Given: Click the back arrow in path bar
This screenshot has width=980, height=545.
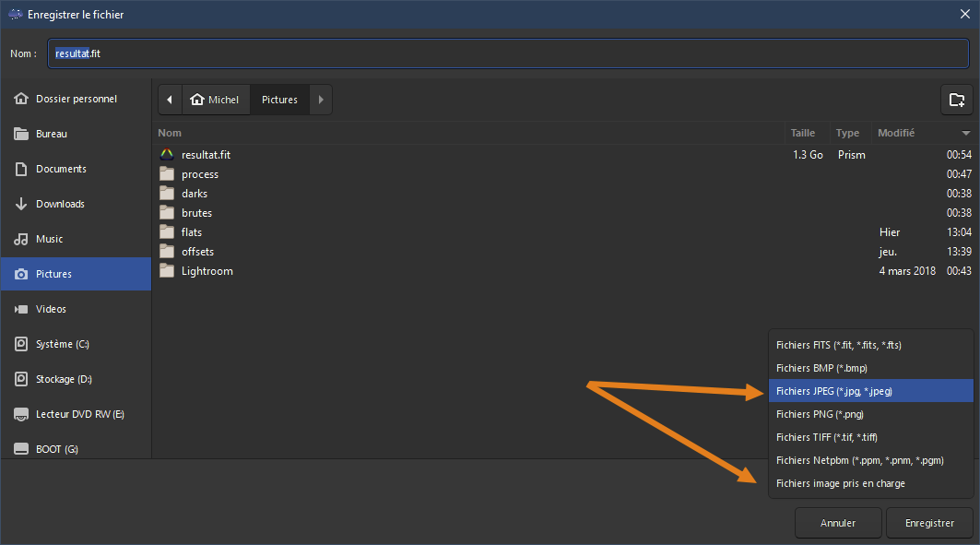Looking at the screenshot, I should pos(170,100).
